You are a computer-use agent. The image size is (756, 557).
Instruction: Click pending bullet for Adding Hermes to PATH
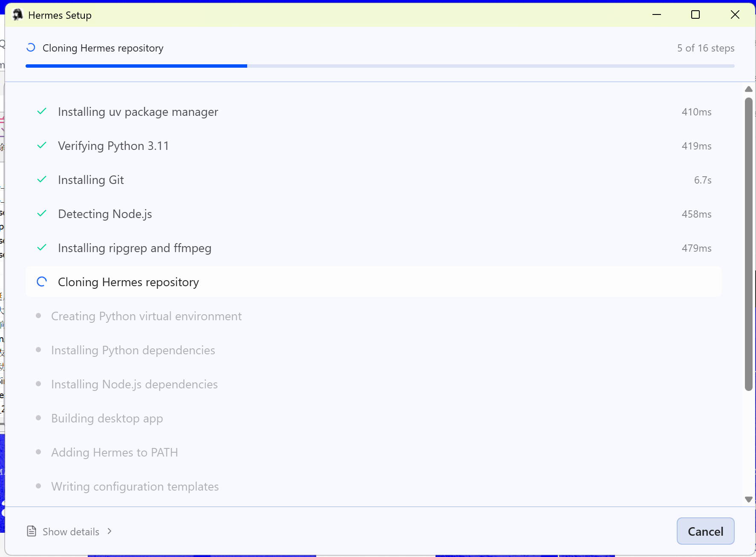pos(38,452)
